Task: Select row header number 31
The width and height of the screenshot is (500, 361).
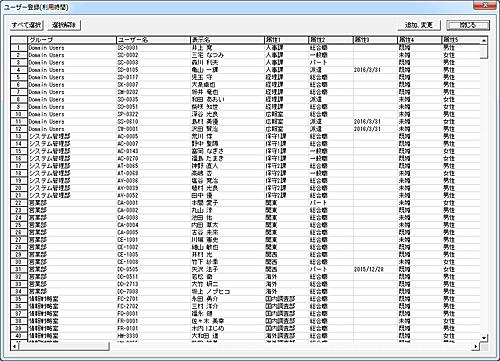Action: click(x=19, y=269)
